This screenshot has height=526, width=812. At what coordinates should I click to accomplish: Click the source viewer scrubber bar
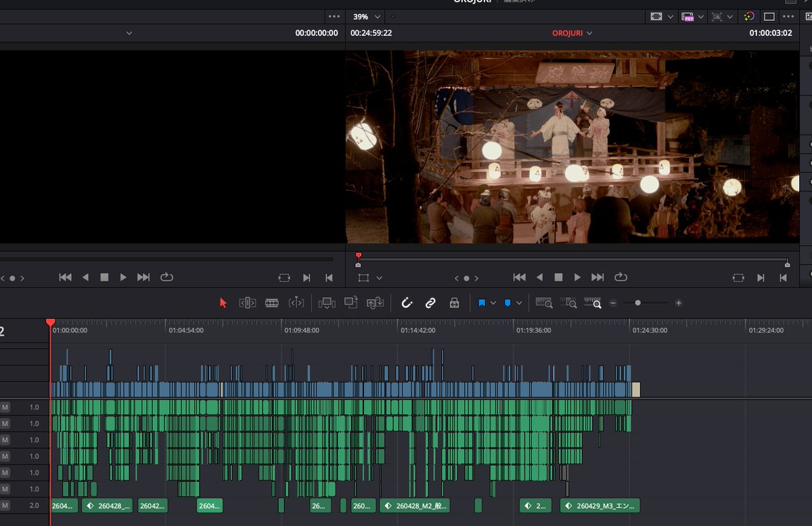coord(166,259)
